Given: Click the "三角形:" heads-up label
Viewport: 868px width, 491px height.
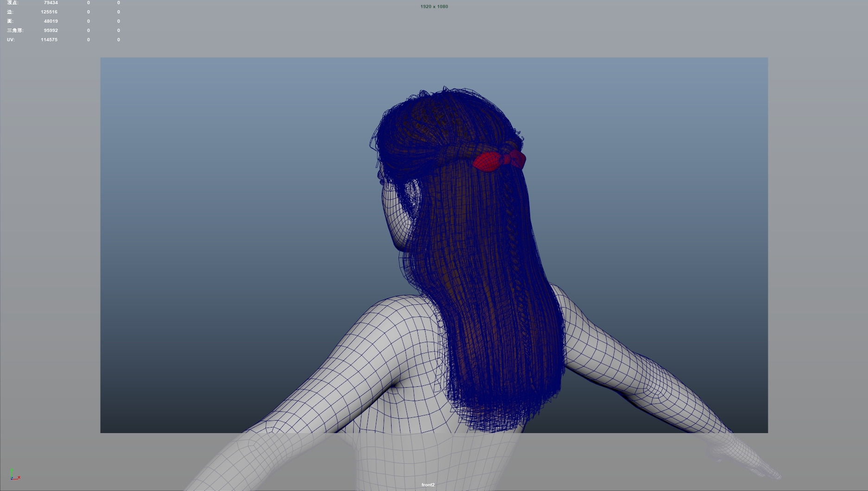Looking at the screenshot, I should (15, 31).
